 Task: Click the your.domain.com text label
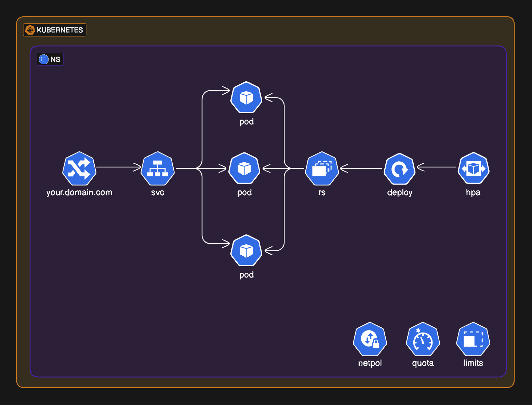tap(79, 192)
